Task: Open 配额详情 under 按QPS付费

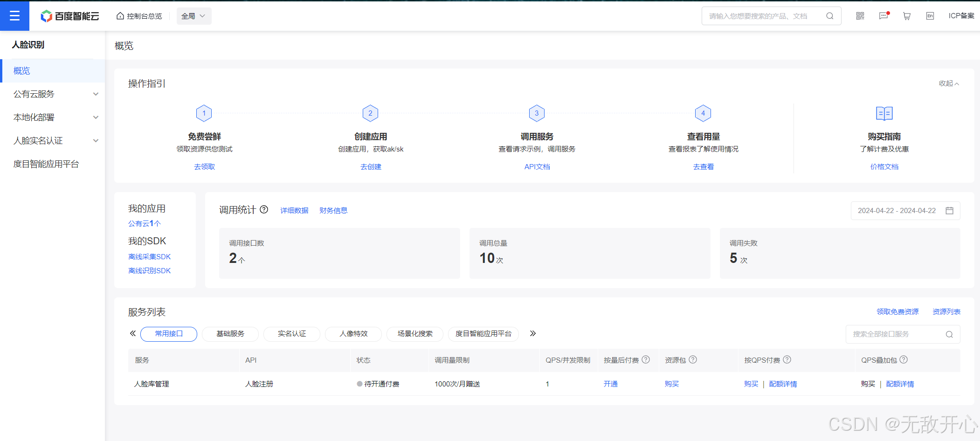Action: 783,384
